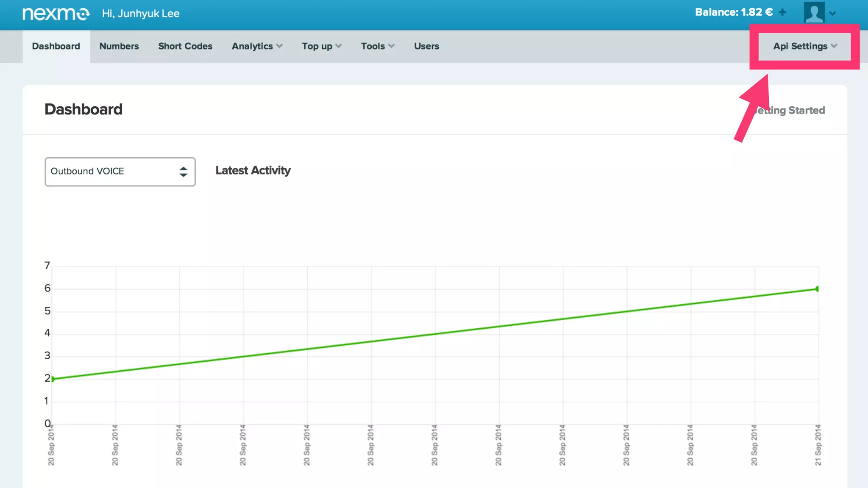Switch to the Users tab
This screenshot has width=868, height=488.
pos(426,46)
